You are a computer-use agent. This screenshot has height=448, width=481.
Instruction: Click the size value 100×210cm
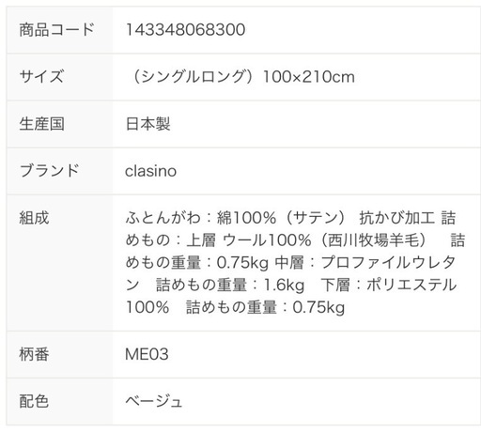[x=309, y=77]
